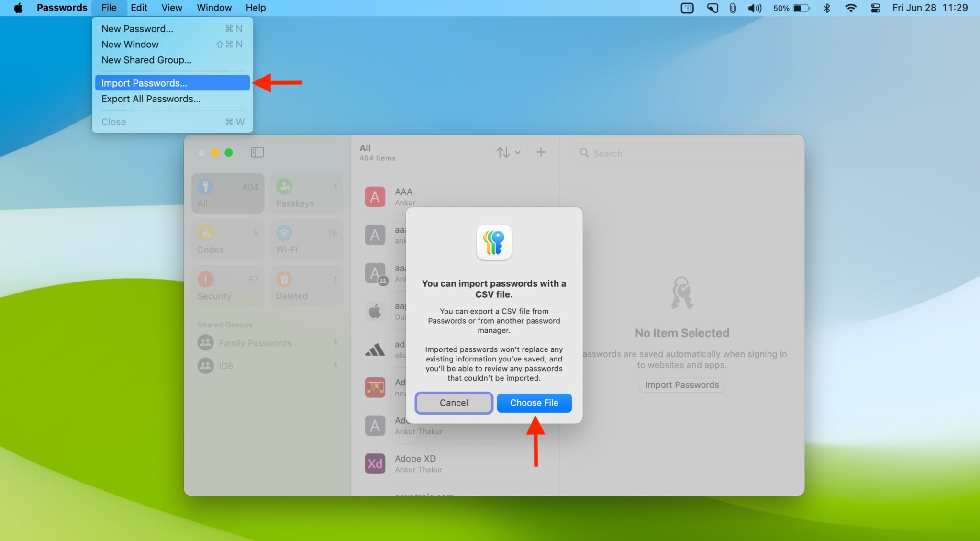Click the Passwords app icon in dialog

point(494,242)
